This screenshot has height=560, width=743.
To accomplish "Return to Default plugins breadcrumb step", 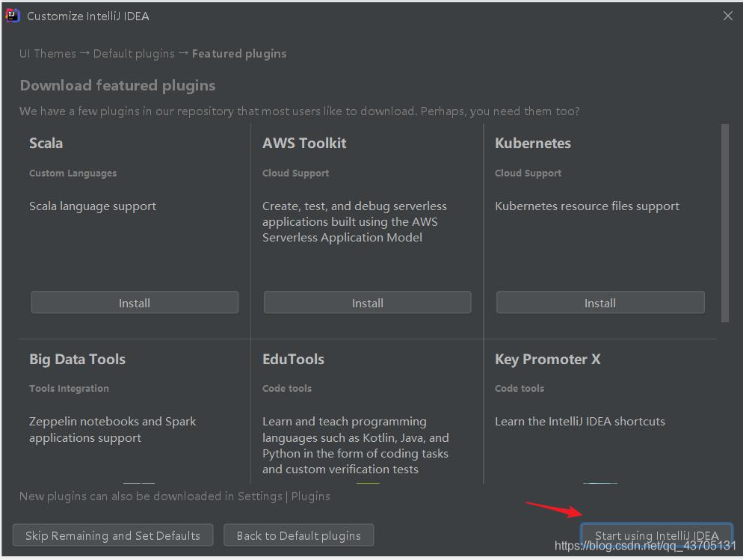I will pyautogui.click(x=134, y=54).
